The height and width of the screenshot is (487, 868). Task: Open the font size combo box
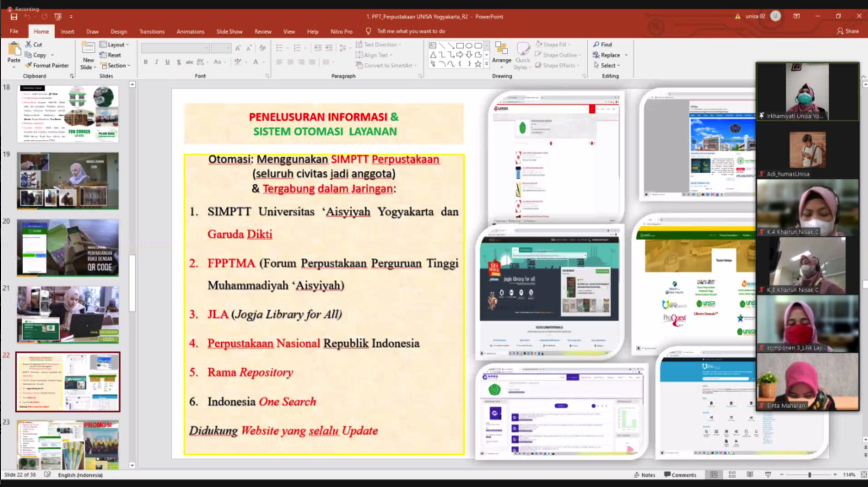click(221, 48)
